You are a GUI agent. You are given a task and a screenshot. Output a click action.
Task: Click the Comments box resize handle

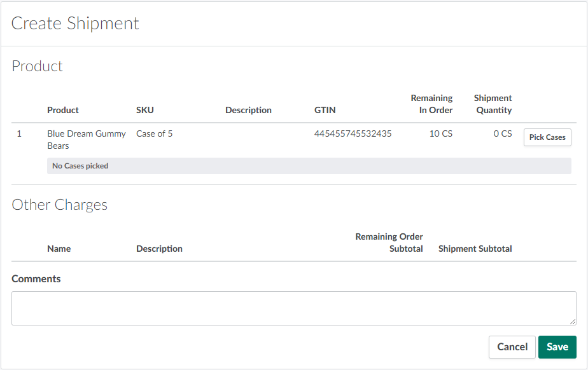573,322
